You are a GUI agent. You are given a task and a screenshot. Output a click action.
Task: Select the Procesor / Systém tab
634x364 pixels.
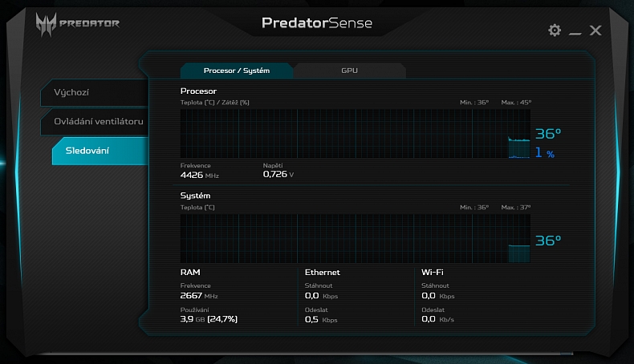(237, 71)
